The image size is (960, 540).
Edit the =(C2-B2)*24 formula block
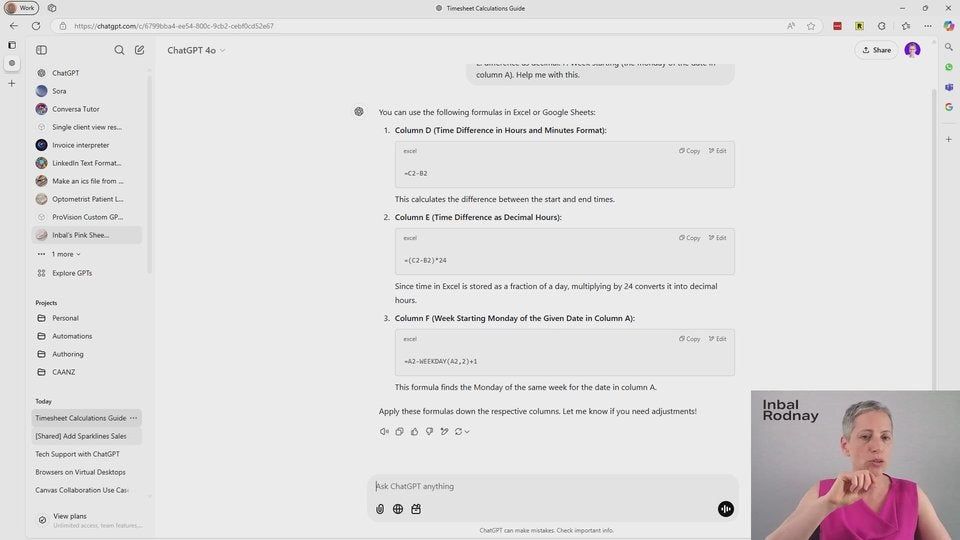(718, 238)
